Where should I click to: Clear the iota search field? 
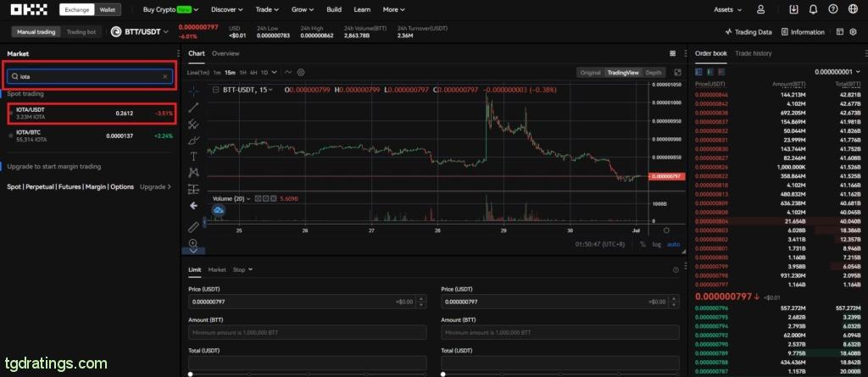[x=165, y=76]
